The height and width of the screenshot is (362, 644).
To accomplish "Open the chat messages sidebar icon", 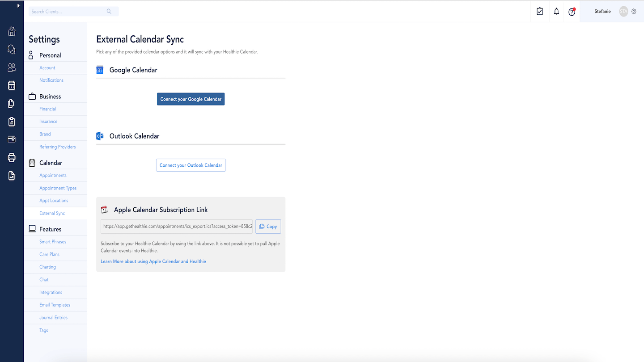I will pos(12,49).
